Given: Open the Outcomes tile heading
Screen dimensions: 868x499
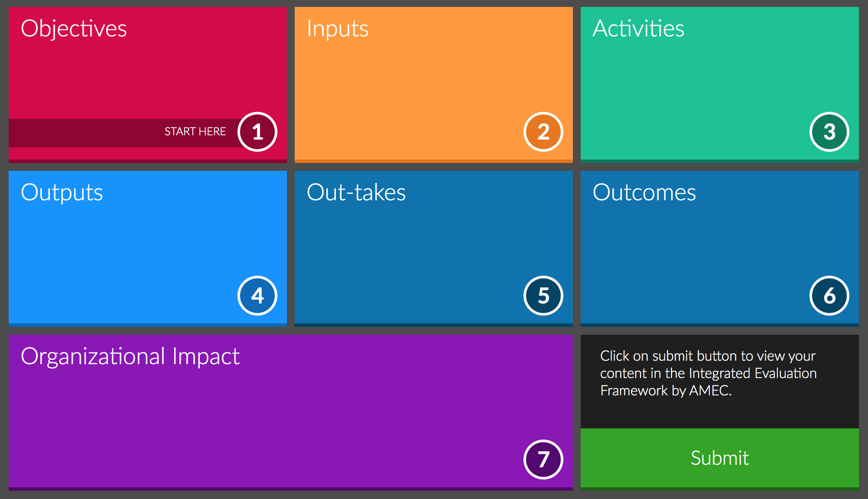Looking at the screenshot, I should tap(644, 192).
